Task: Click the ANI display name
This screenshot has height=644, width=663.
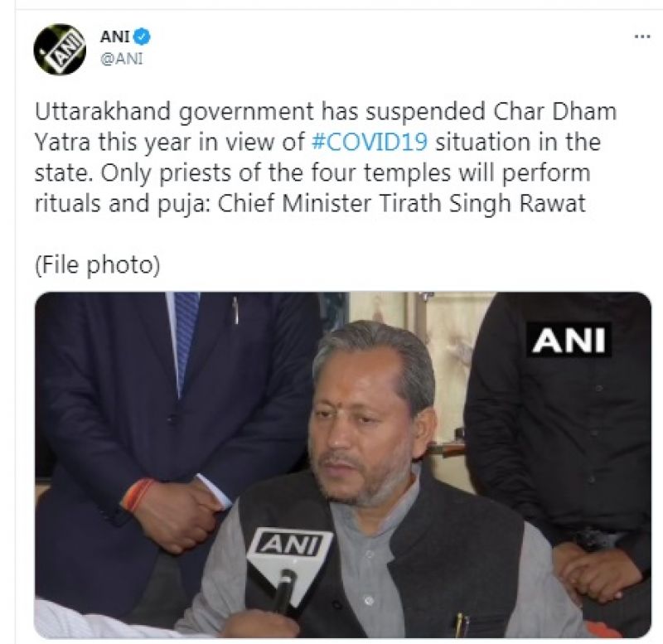Action: [x=114, y=36]
